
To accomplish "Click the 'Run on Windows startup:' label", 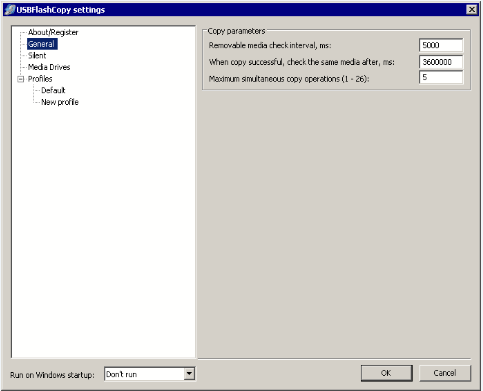I will pos(52,375).
